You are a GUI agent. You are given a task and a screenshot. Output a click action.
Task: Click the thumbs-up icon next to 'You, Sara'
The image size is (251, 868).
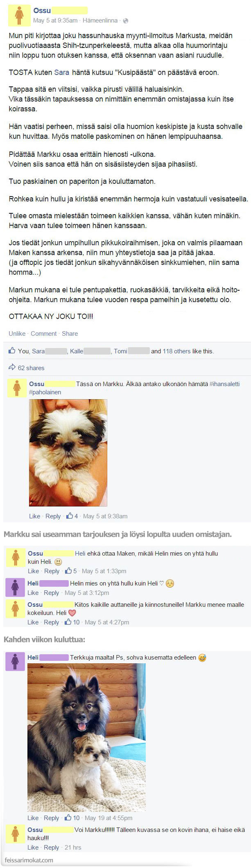pyautogui.click(x=12, y=350)
